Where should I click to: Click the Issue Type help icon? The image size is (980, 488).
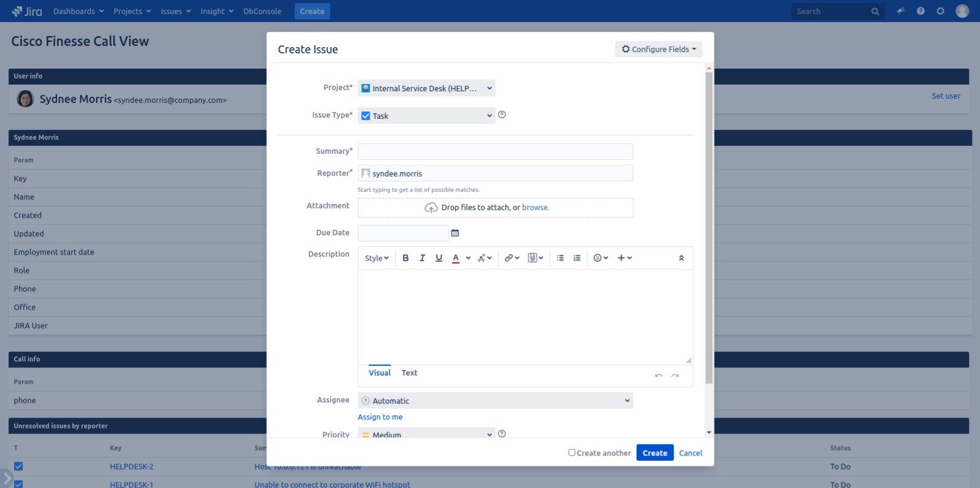tap(502, 115)
